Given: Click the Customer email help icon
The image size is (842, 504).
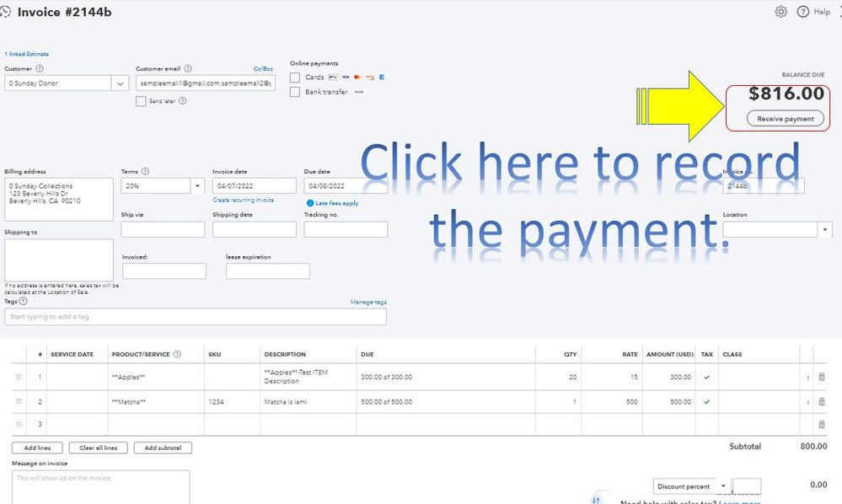Looking at the screenshot, I should [188, 69].
